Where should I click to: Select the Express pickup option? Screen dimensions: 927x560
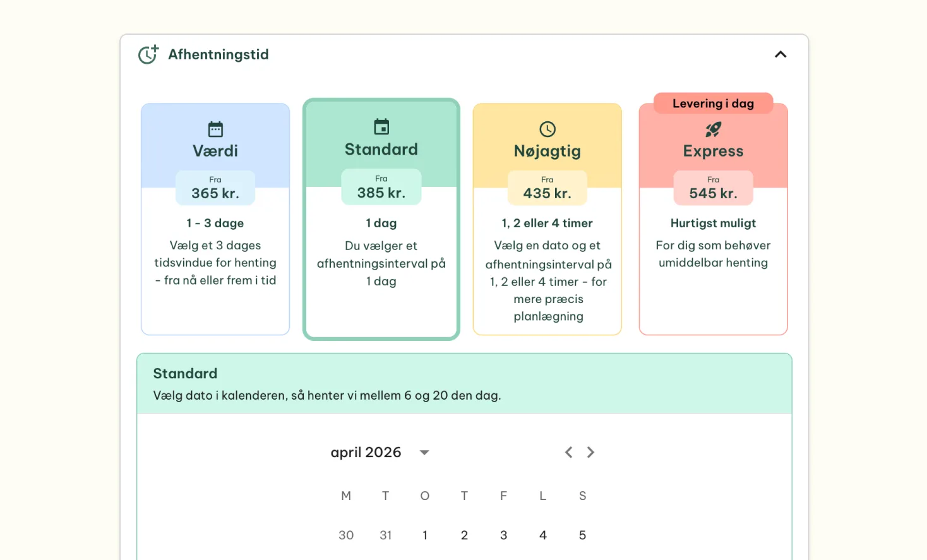click(x=713, y=218)
